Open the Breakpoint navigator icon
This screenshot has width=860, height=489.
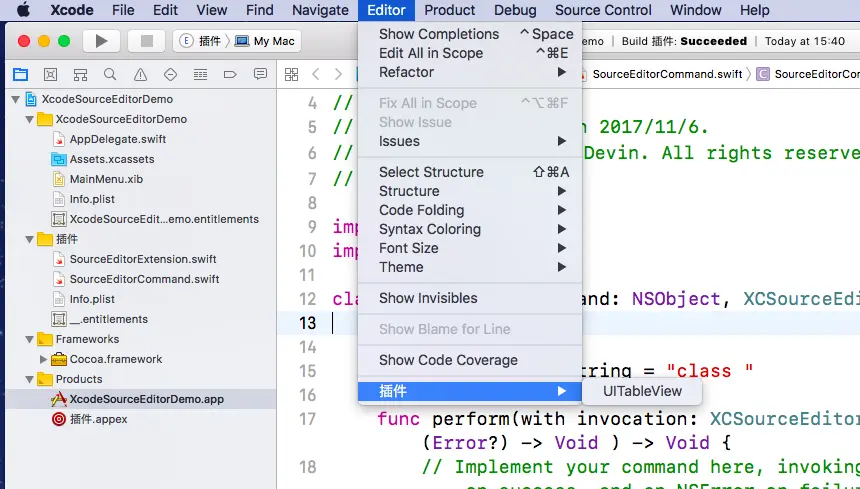tap(230, 74)
